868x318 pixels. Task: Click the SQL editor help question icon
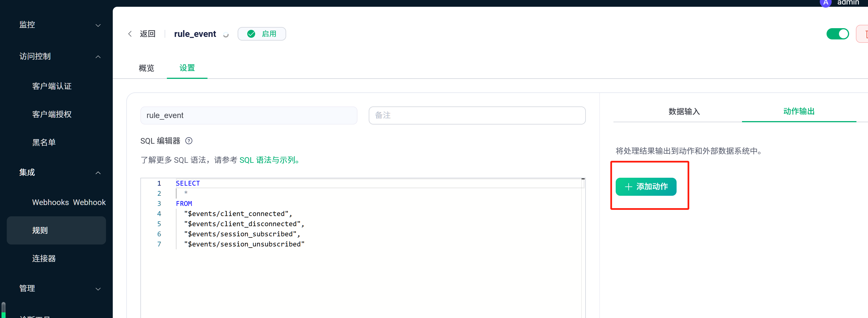pos(189,141)
